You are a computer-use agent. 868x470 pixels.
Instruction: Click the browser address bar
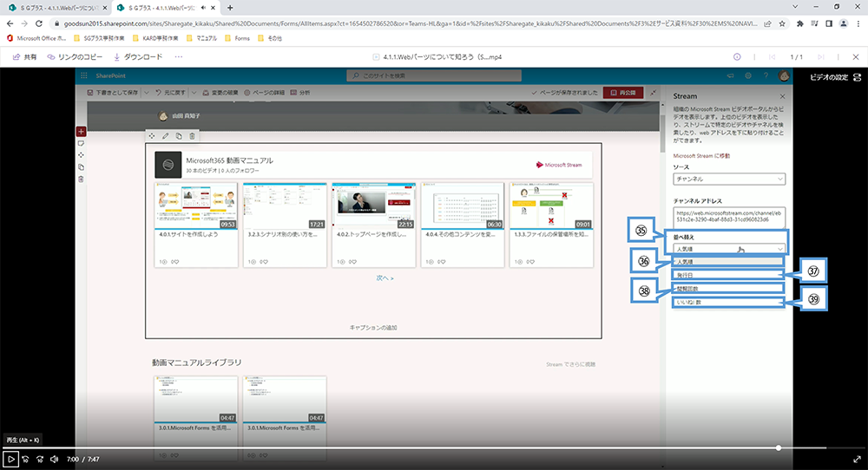[410, 23]
